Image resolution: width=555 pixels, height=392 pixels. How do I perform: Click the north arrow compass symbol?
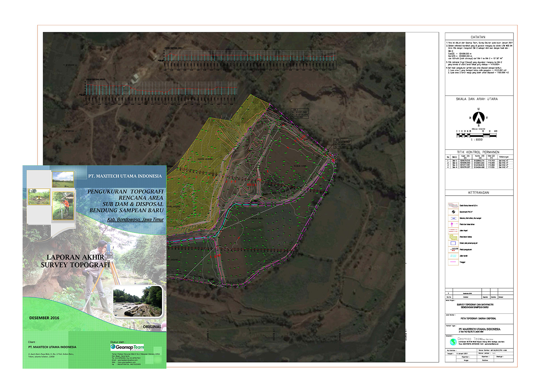[x=479, y=118]
